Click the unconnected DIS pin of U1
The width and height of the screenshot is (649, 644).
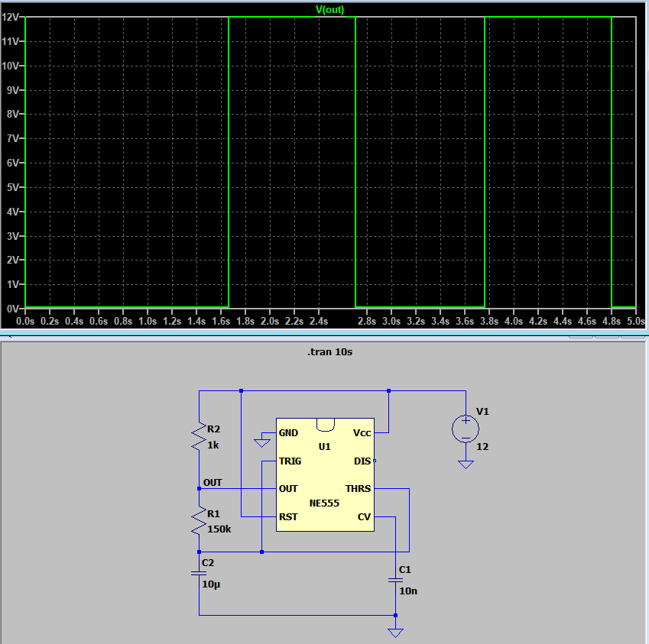pos(374,461)
